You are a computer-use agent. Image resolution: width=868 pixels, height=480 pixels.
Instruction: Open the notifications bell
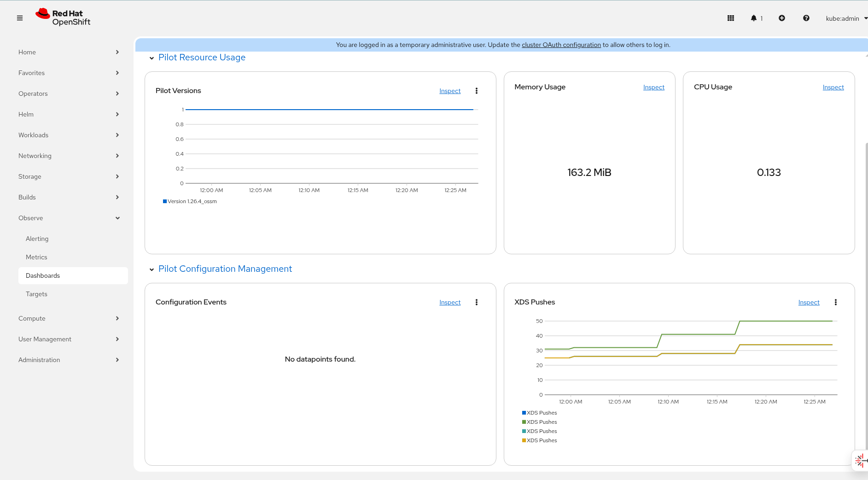tap(754, 18)
